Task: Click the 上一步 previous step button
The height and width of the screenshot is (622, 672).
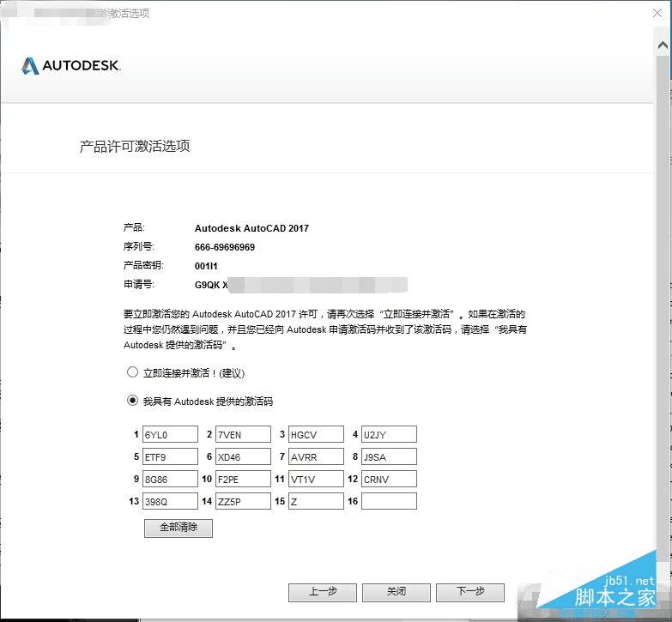Action: [323, 593]
